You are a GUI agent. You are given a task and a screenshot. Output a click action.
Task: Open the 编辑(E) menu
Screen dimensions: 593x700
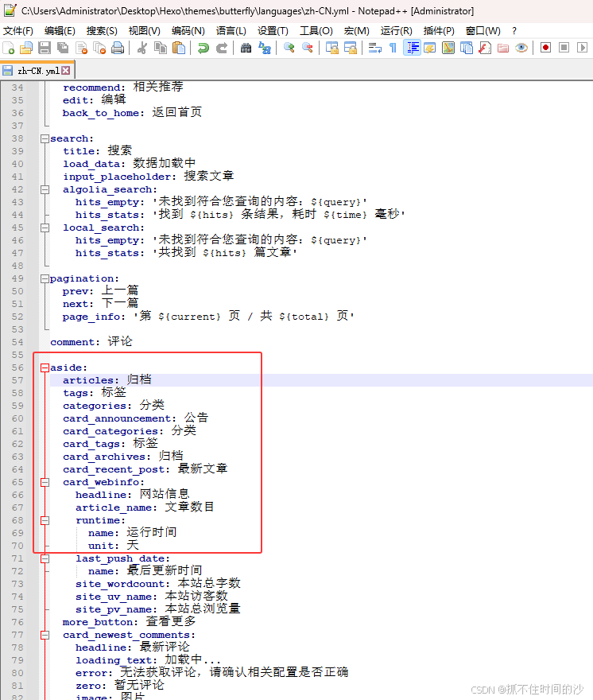(x=60, y=31)
